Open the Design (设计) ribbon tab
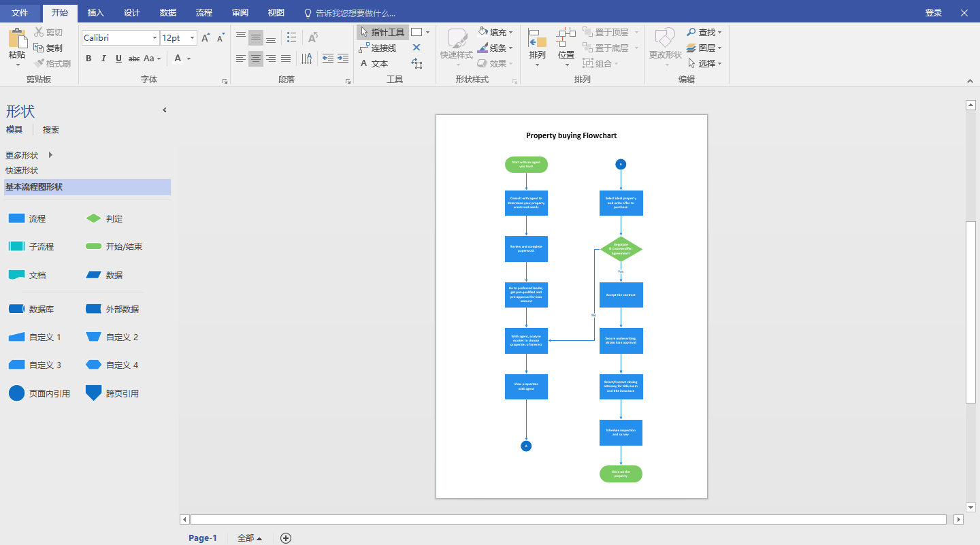The width and height of the screenshot is (980, 545). click(132, 13)
